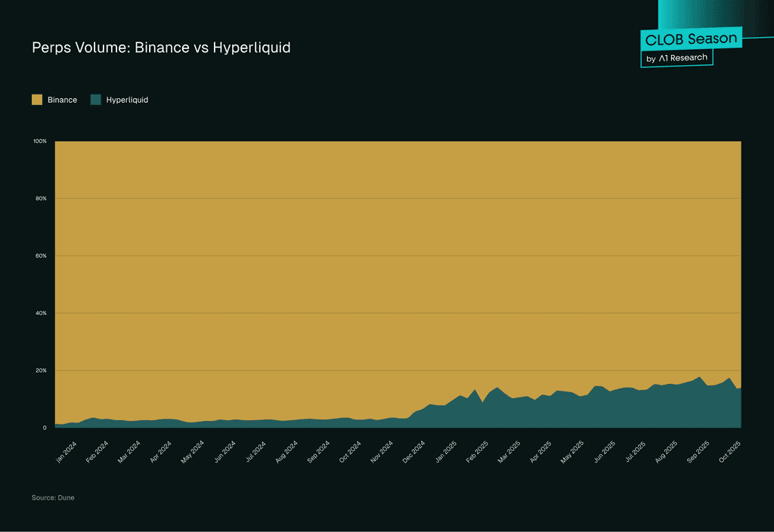Select the Jun 2024 axis label
Image resolution: width=774 pixels, height=532 pixels.
coord(224,452)
